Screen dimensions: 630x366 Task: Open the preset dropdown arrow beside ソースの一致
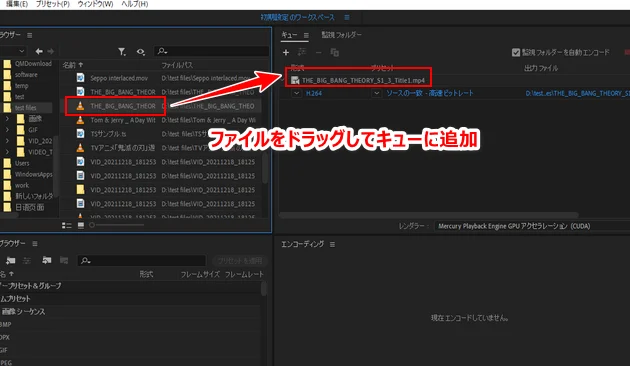376,93
